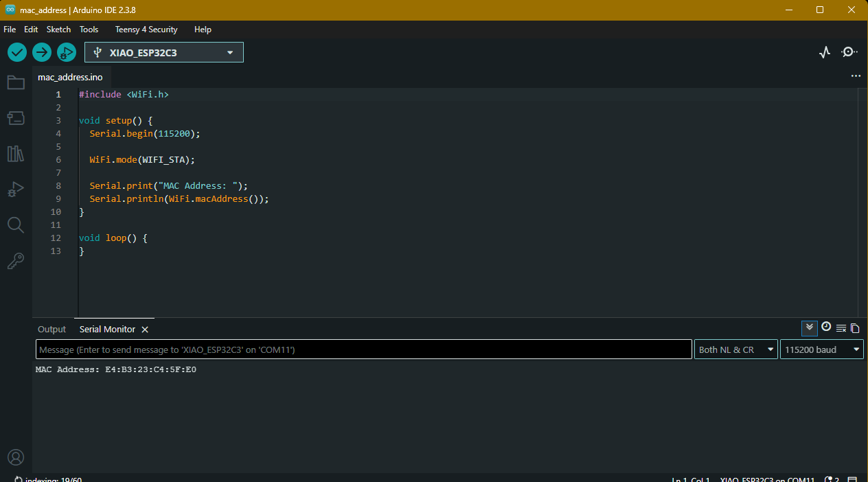Open the Serial Plotter icon

(x=825, y=52)
